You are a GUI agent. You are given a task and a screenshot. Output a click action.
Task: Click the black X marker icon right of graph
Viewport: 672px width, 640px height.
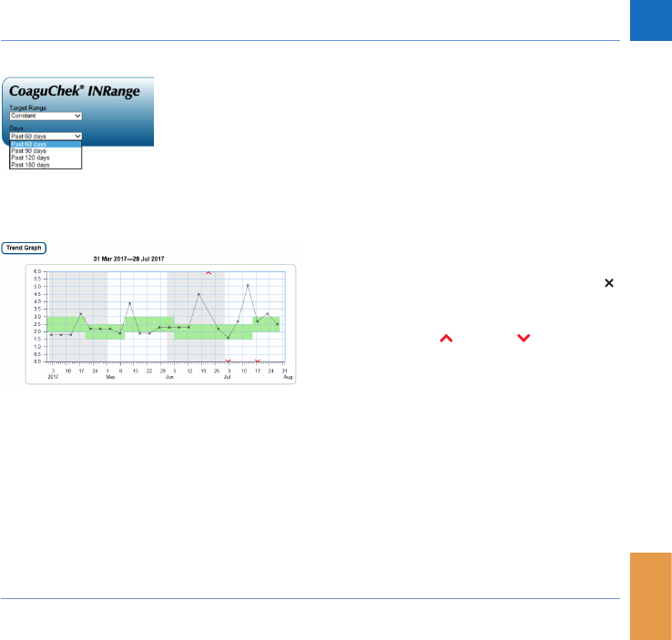609,283
